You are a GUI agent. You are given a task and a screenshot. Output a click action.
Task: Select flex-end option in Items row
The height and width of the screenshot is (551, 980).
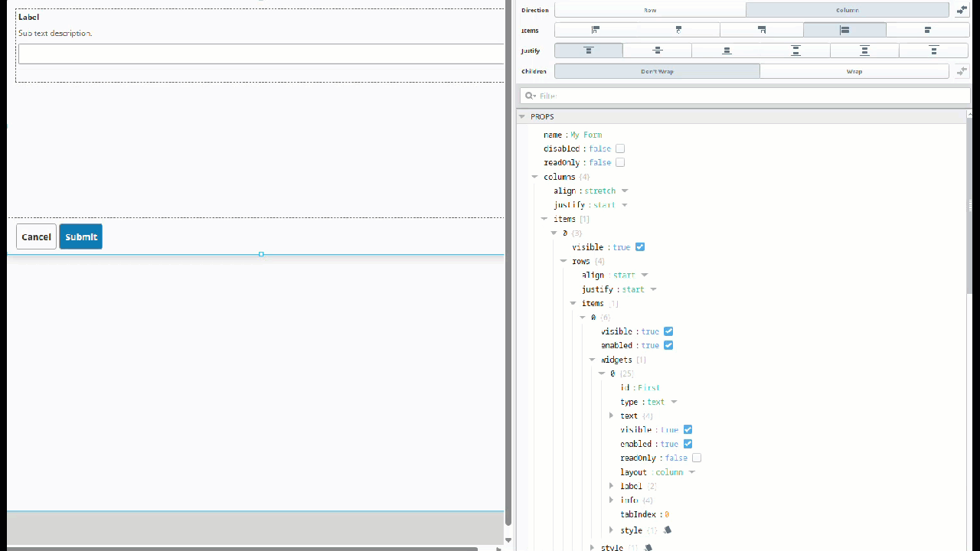[x=762, y=30]
